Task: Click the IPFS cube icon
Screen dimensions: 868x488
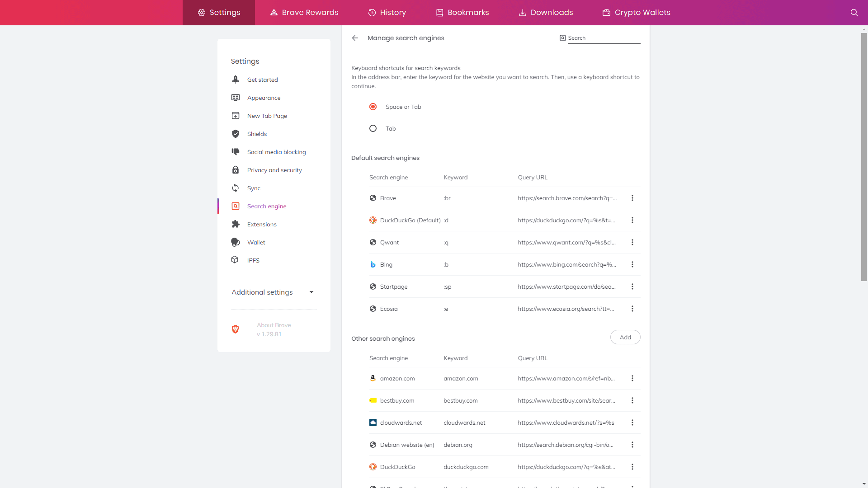Action: coord(235,259)
